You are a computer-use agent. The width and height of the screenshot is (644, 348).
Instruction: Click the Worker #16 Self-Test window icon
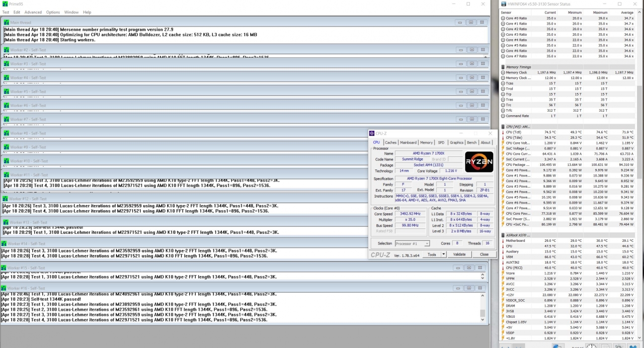coord(5,288)
